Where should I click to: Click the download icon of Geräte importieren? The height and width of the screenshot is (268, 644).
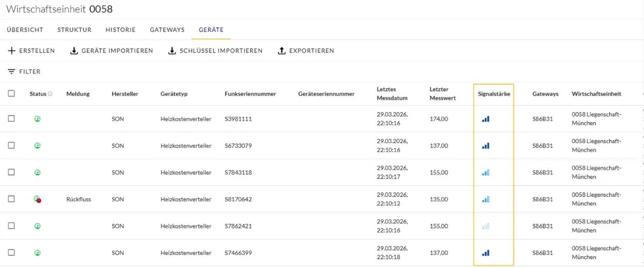(74, 51)
